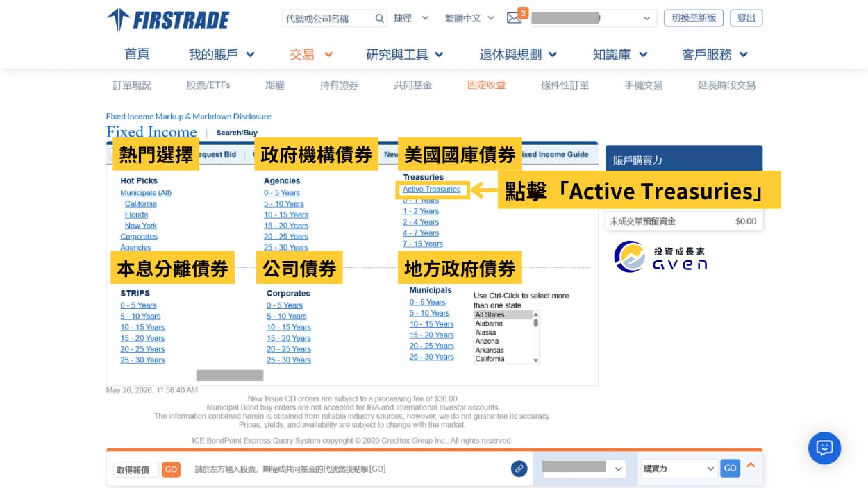
Task: Click the 登出 logout button
Action: tap(746, 18)
